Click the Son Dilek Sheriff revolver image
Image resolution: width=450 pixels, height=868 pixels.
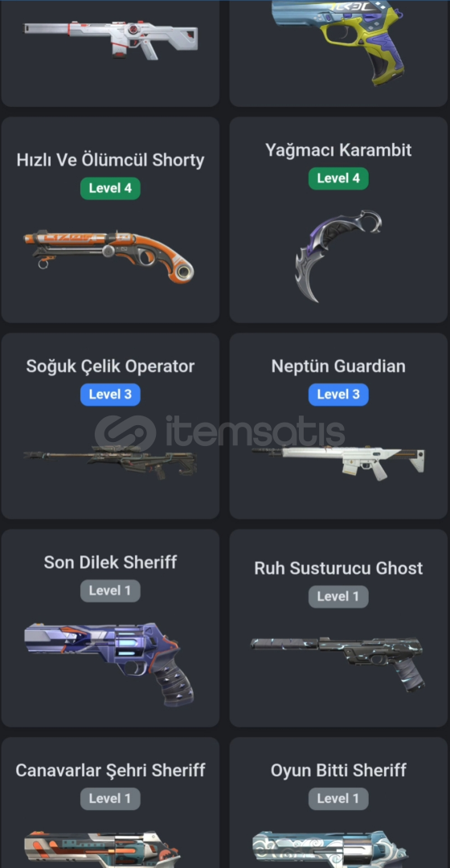[x=109, y=662]
